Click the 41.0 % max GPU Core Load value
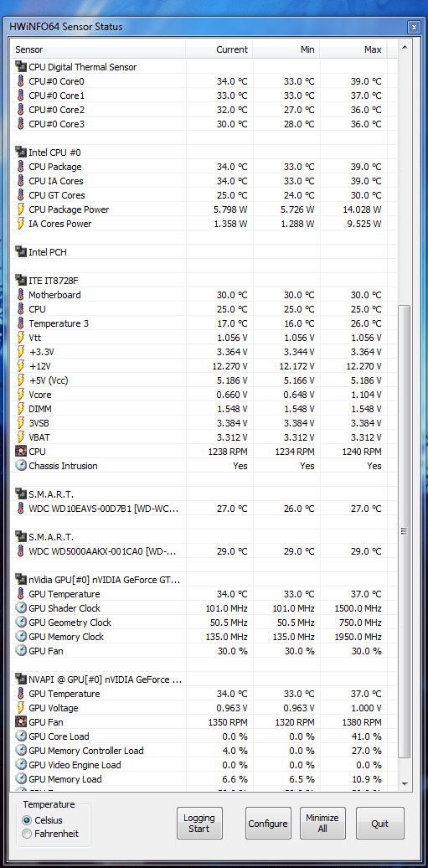This screenshot has height=868, width=428. coord(367,736)
